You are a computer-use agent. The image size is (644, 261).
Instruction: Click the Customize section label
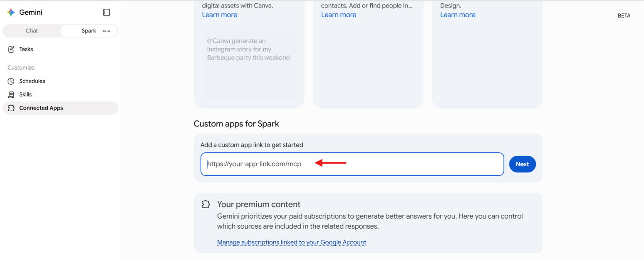pos(21,68)
